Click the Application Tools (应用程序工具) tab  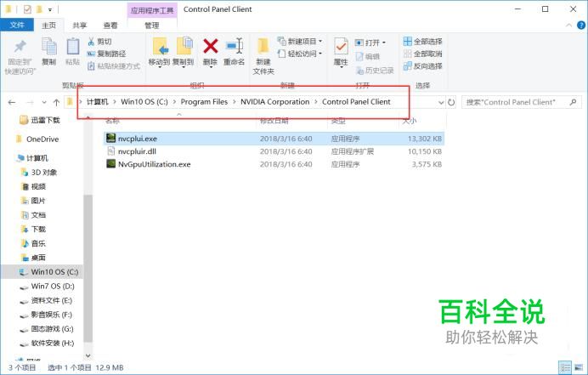pyautogui.click(x=152, y=10)
